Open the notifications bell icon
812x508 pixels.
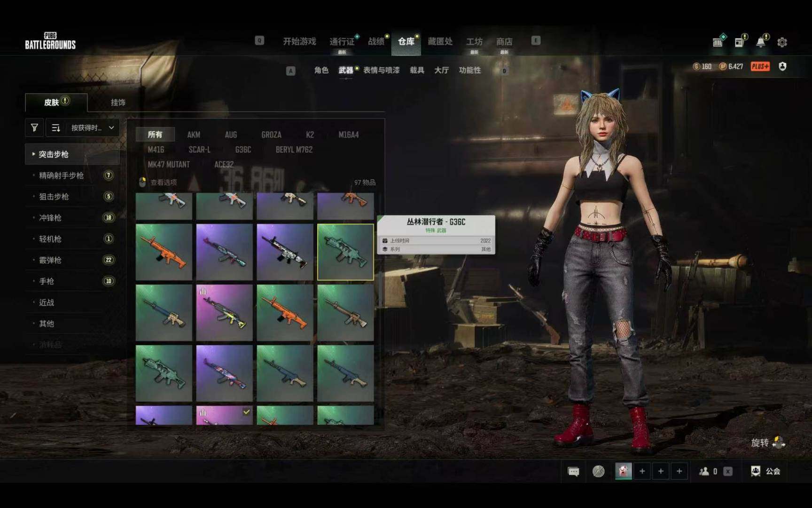[761, 42]
